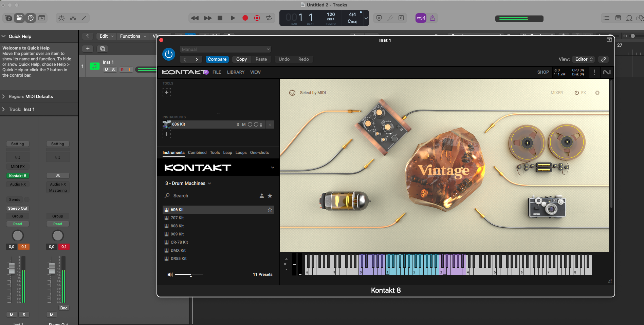The image size is (644, 325).
Task: Filter favorites with star icon beside Search
Action: (x=270, y=196)
